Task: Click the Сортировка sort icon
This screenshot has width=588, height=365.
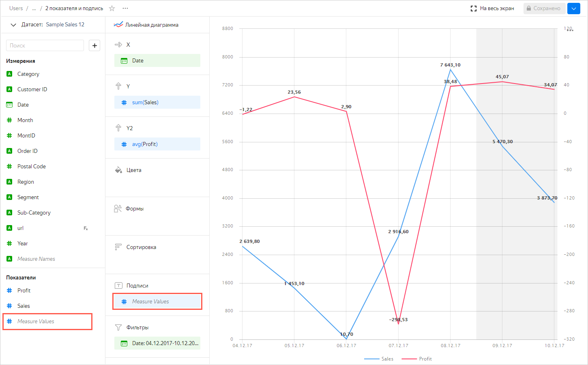Action: pos(118,247)
